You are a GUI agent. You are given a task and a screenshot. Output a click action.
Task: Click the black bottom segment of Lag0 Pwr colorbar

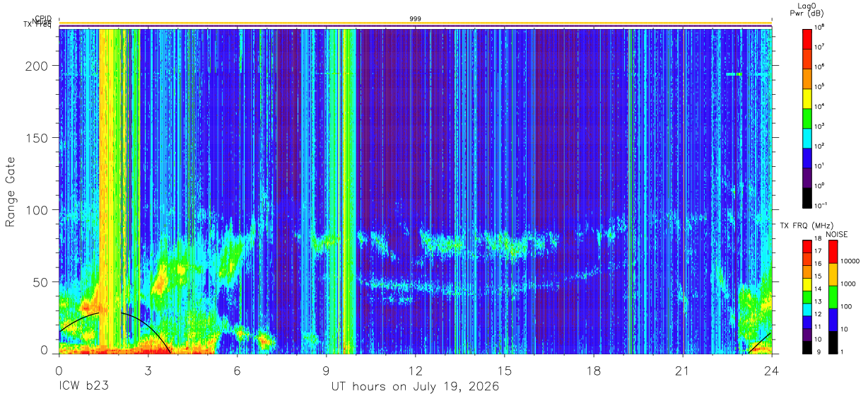pos(807,197)
